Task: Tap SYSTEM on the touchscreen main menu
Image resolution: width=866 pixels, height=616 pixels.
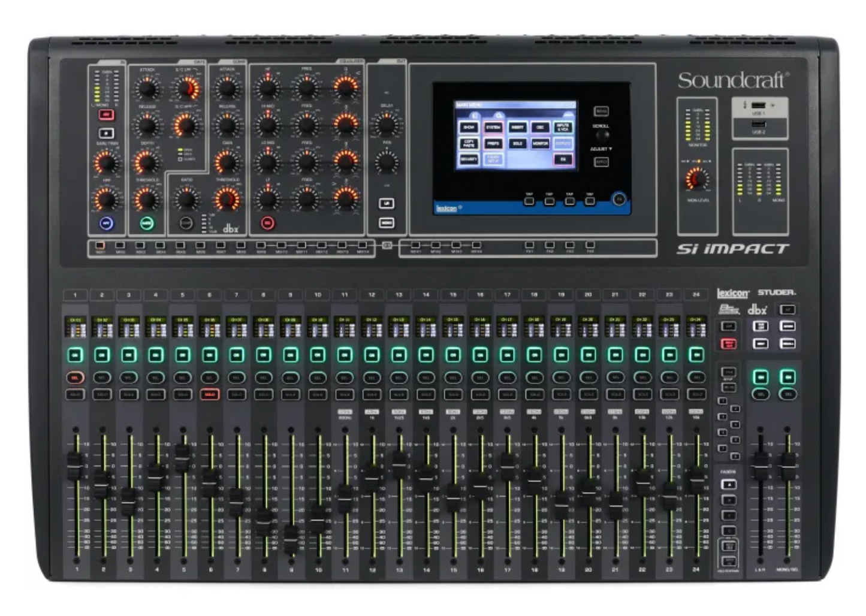Action: [x=493, y=128]
